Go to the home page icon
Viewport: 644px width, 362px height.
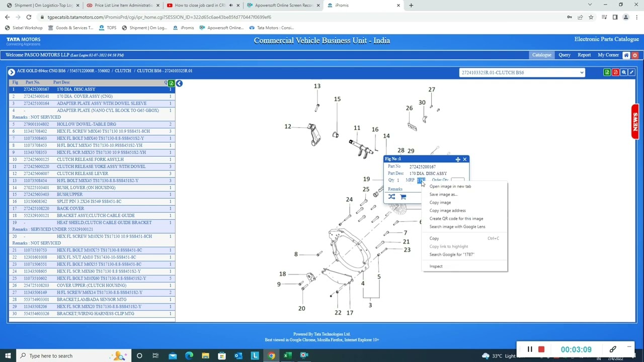(626, 55)
